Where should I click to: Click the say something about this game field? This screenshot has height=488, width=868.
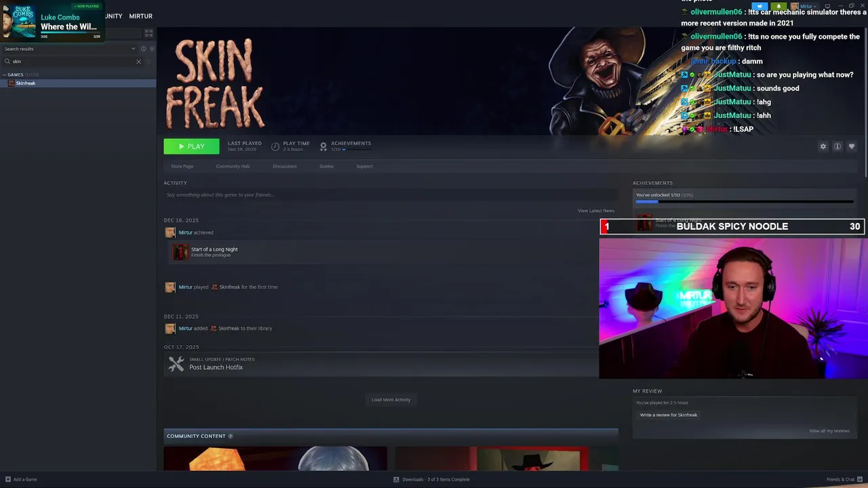[391, 195]
